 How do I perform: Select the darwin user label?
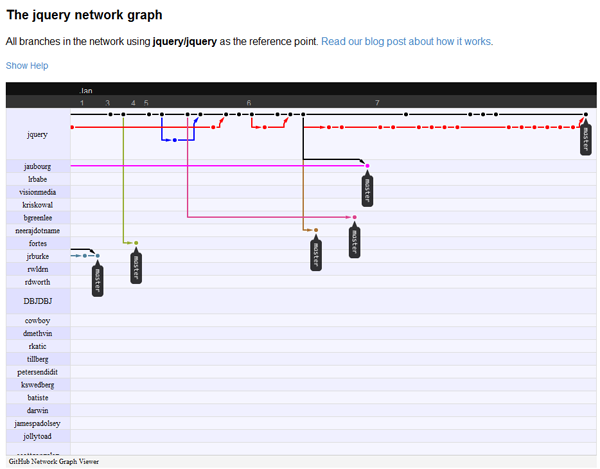point(38,410)
